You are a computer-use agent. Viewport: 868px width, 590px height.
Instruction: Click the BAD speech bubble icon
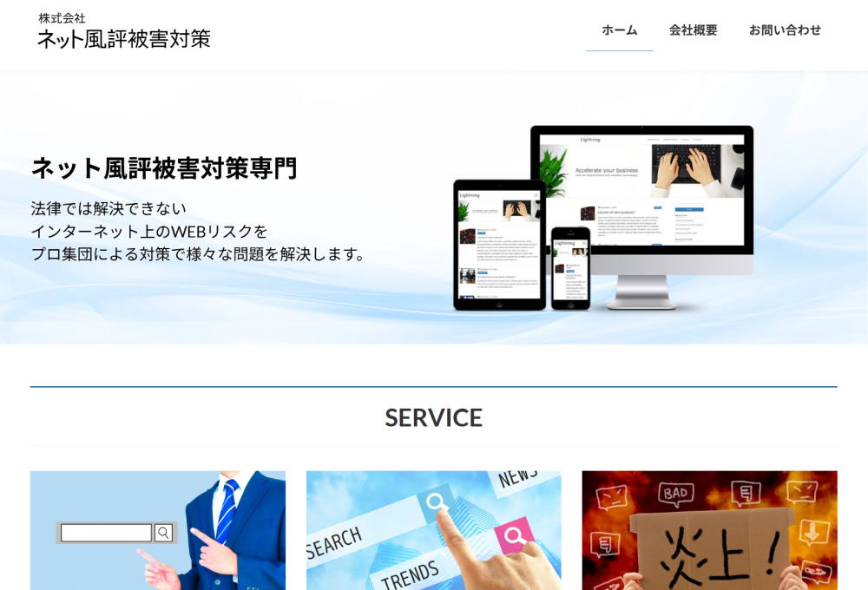point(675,494)
